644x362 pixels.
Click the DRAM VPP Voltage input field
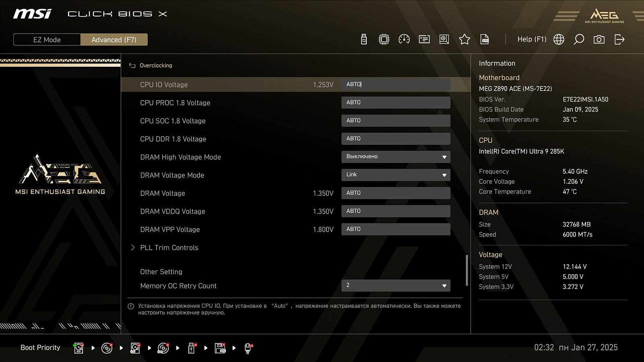pos(396,229)
